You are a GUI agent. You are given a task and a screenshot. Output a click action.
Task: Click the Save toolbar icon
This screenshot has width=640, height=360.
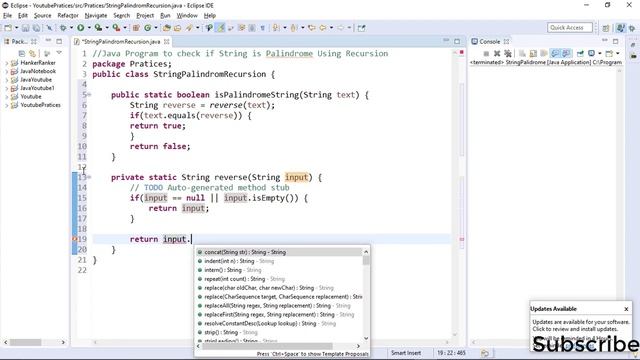(x=26, y=28)
